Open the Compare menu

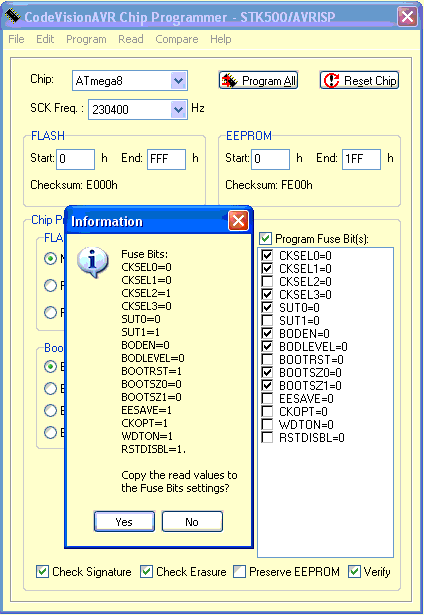pos(177,39)
